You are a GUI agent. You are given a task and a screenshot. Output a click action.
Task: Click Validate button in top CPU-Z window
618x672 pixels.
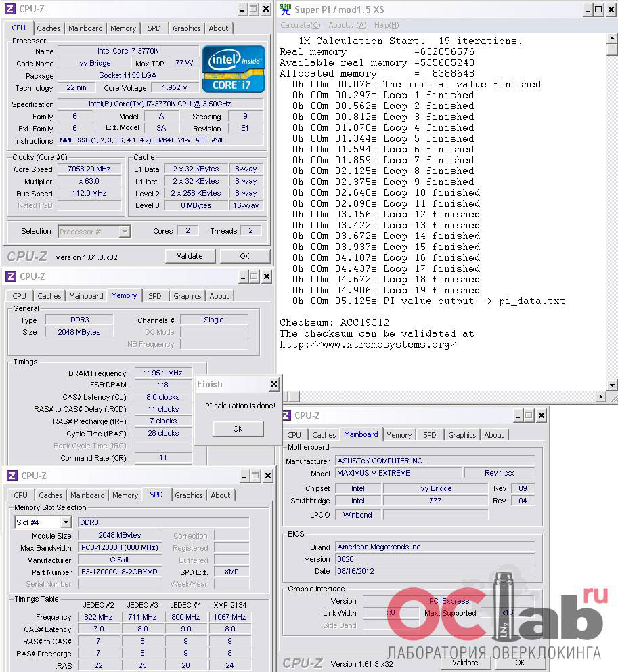(190, 256)
